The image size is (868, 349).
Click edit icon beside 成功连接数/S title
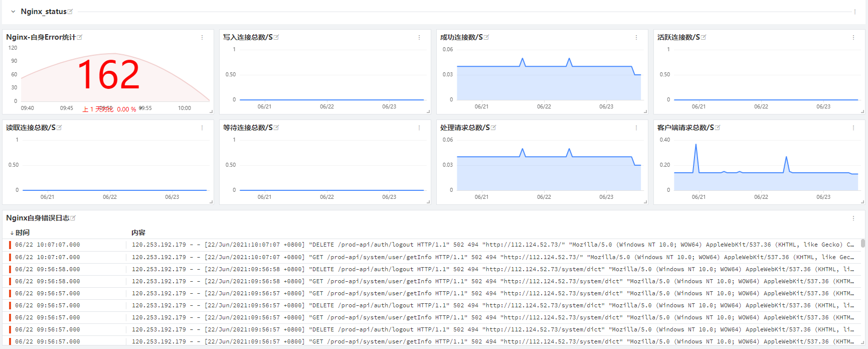(486, 37)
